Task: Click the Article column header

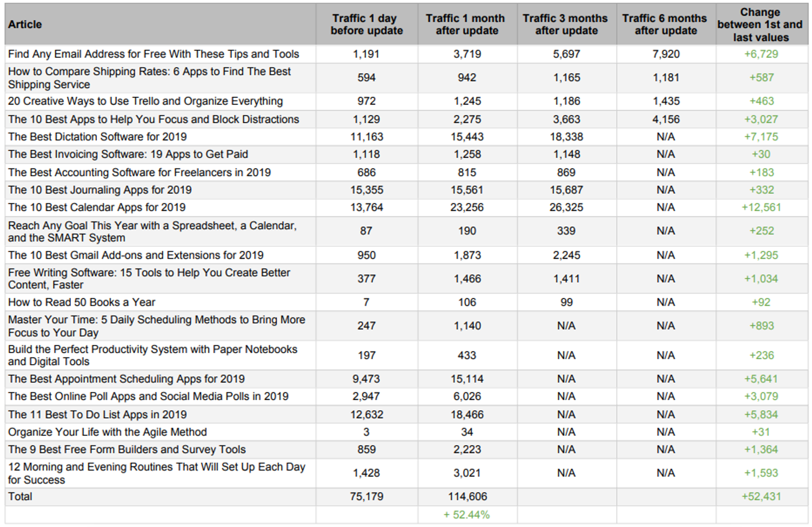Action: 25,24
